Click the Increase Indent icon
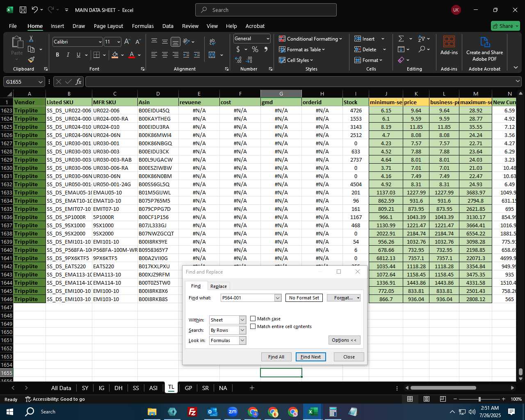525x420 pixels. [197, 55]
